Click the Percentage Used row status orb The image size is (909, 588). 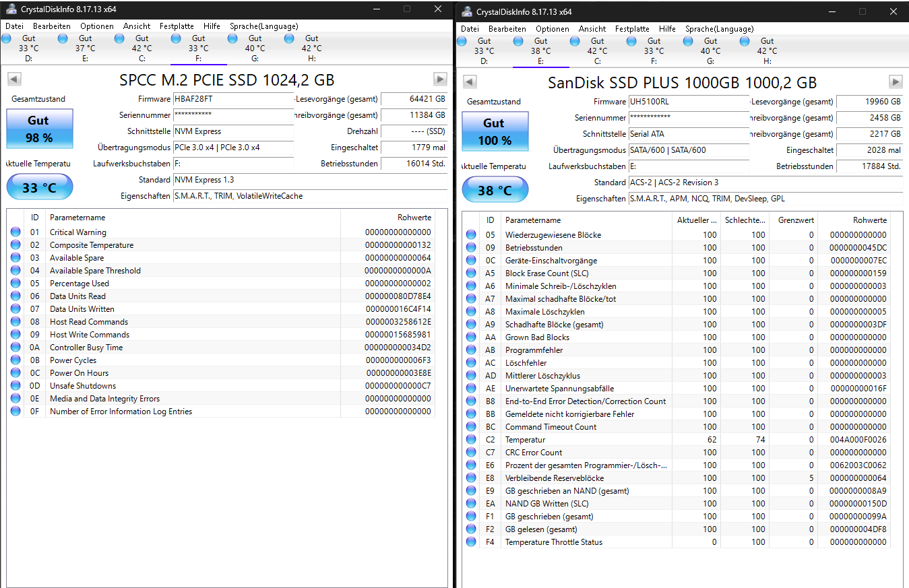tap(15, 284)
